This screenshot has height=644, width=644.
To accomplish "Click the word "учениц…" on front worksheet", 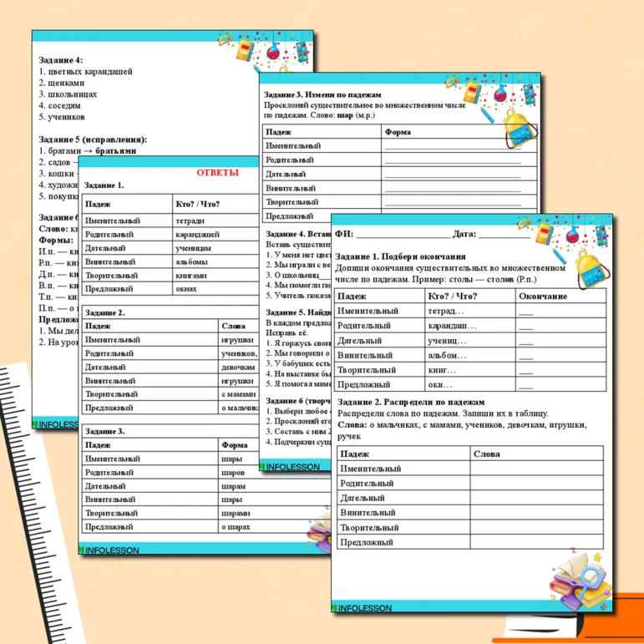I will click(x=447, y=341).
